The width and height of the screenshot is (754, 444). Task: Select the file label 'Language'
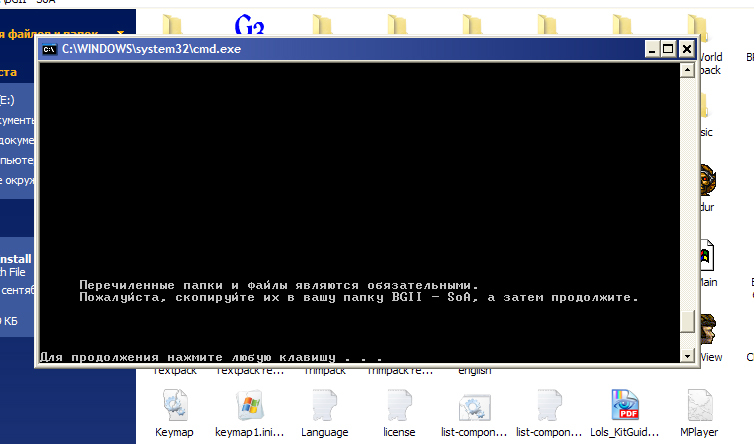[325, 432]
